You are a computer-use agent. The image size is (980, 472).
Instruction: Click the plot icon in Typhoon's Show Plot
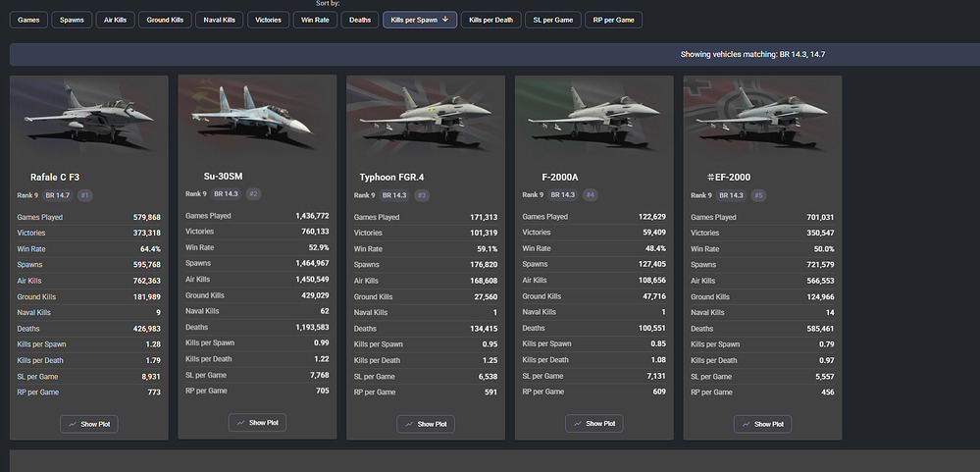409,424
